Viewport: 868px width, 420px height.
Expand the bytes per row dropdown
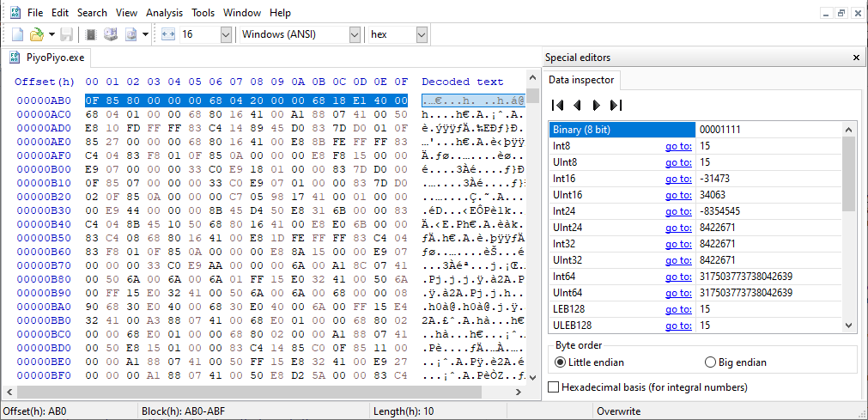(x=226, y=34)
